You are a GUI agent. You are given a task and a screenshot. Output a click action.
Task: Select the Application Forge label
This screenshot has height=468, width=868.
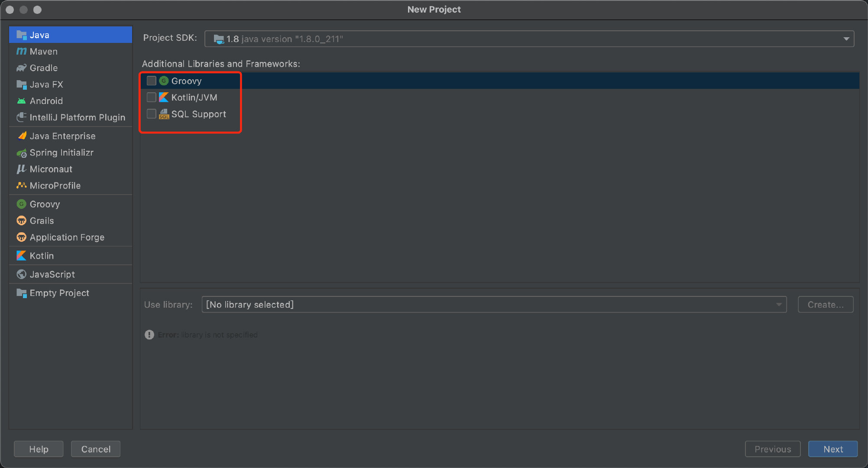[67, 237]
